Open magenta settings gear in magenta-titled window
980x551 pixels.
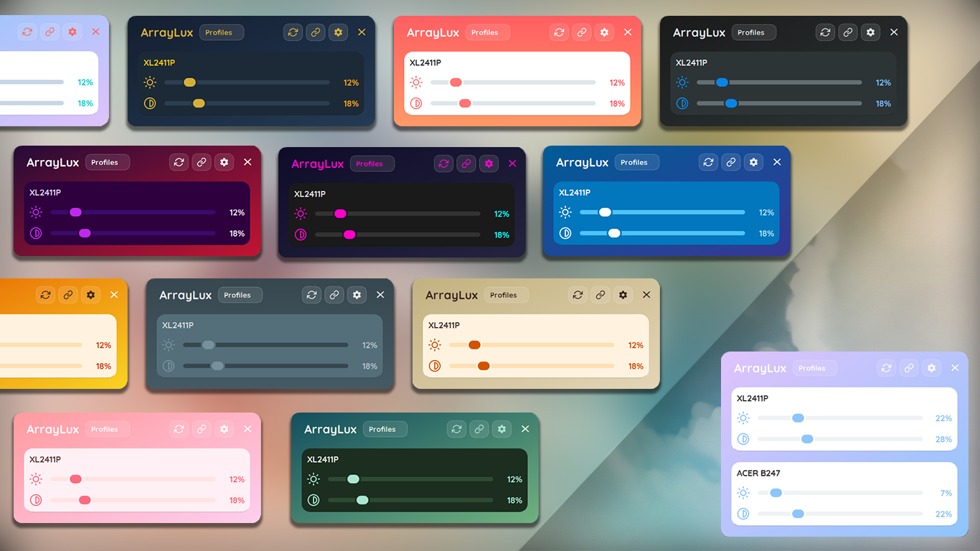489,164
